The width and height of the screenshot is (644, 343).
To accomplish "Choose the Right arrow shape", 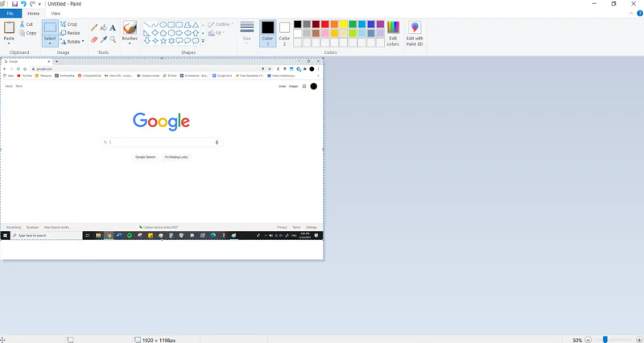I will pos(179,33).
